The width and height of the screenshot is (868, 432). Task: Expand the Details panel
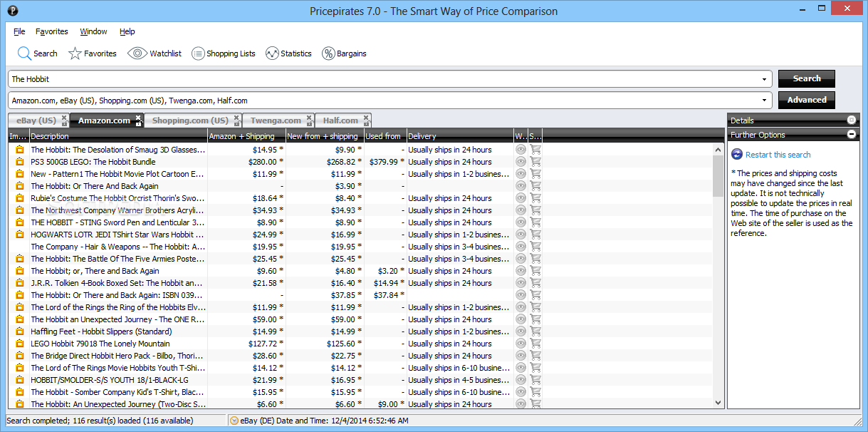click(852, 120)
